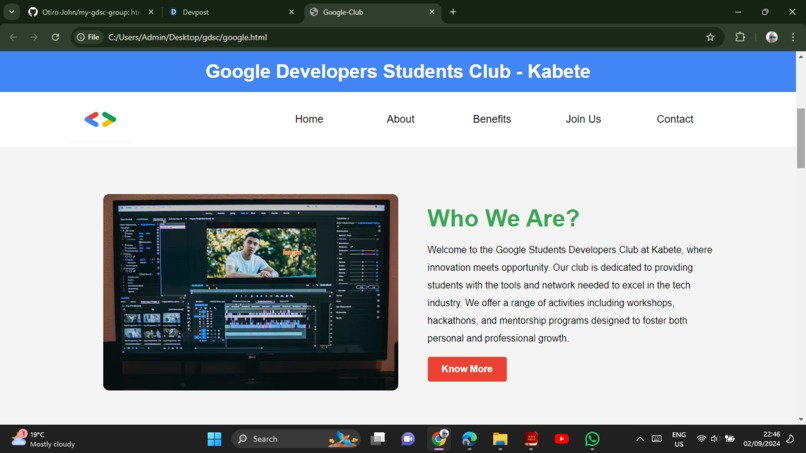
Task: Open the Benefits nav link
Action: coord(492,119)
